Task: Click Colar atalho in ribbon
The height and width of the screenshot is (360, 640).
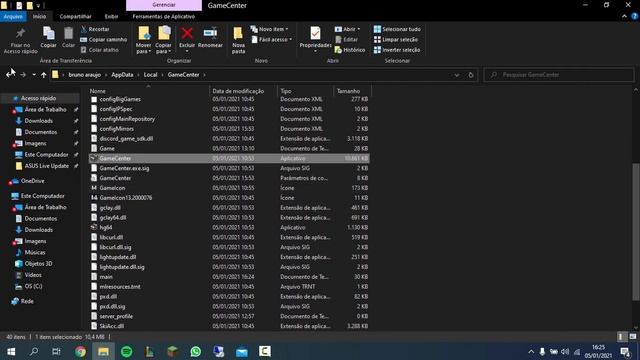Action: tap(100, 50)
